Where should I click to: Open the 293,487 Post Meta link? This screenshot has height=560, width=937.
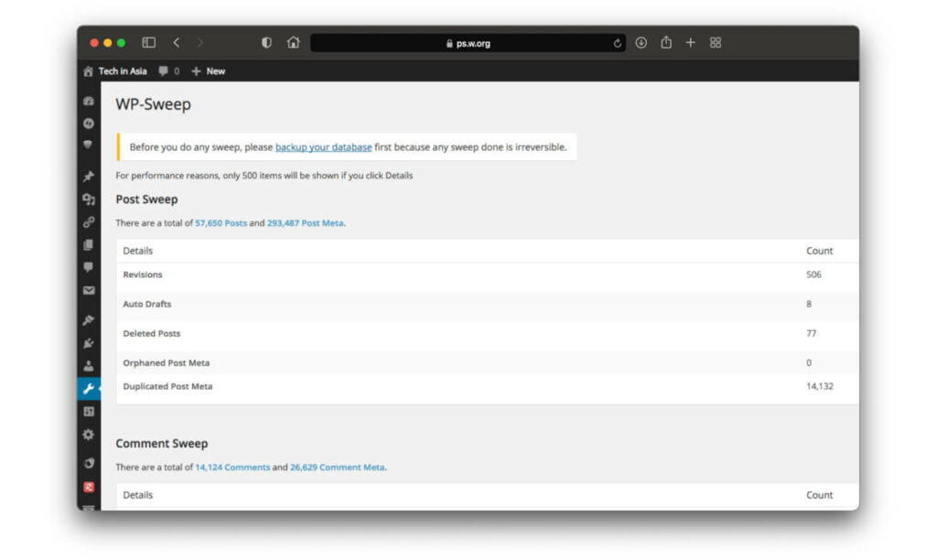305,223
